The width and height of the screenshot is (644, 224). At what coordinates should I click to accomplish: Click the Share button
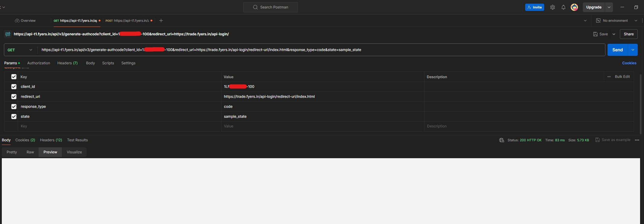pyautogui.click(x=629, y=34)
